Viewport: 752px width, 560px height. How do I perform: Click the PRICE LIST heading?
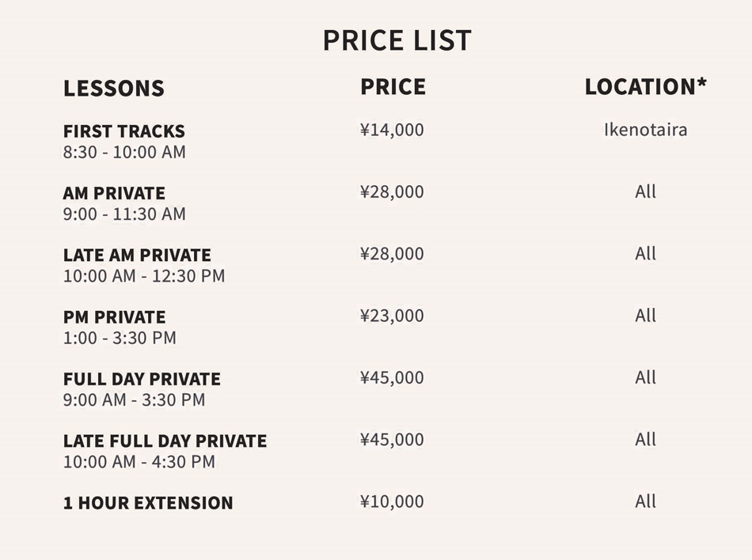[x=397, y=40]
